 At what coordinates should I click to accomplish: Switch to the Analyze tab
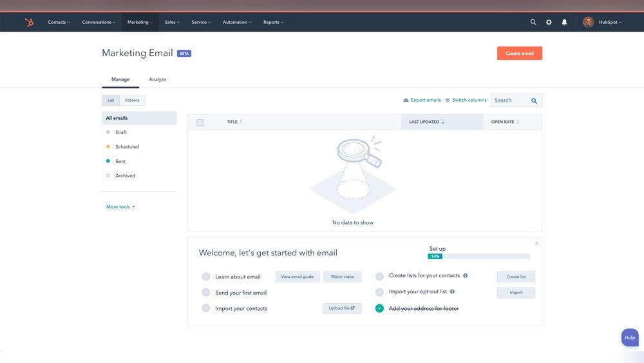pos(157,79)
